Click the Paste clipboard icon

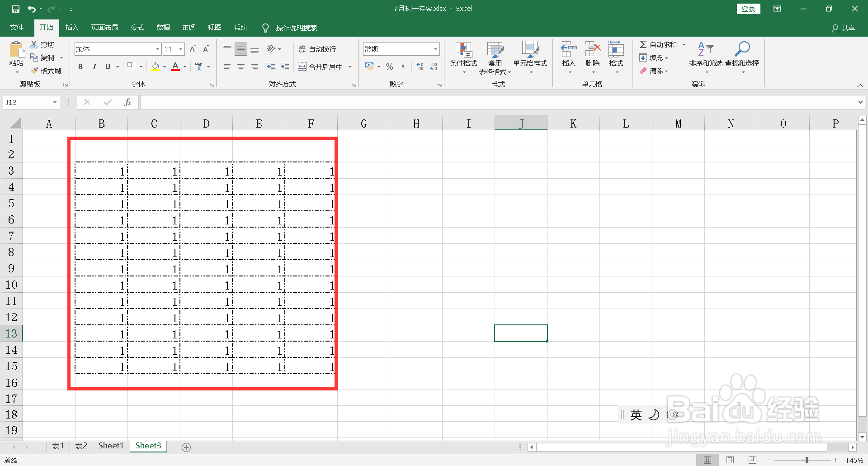[17, 49]
